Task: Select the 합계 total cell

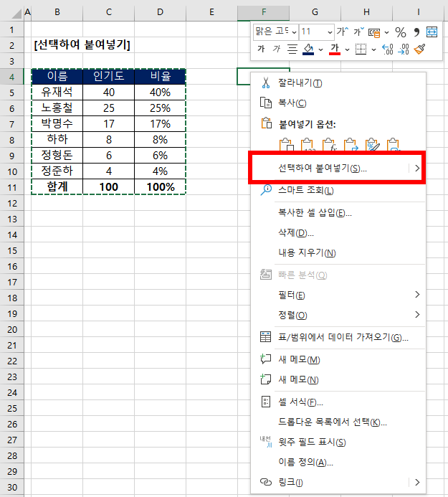Action: click(57, 187)
